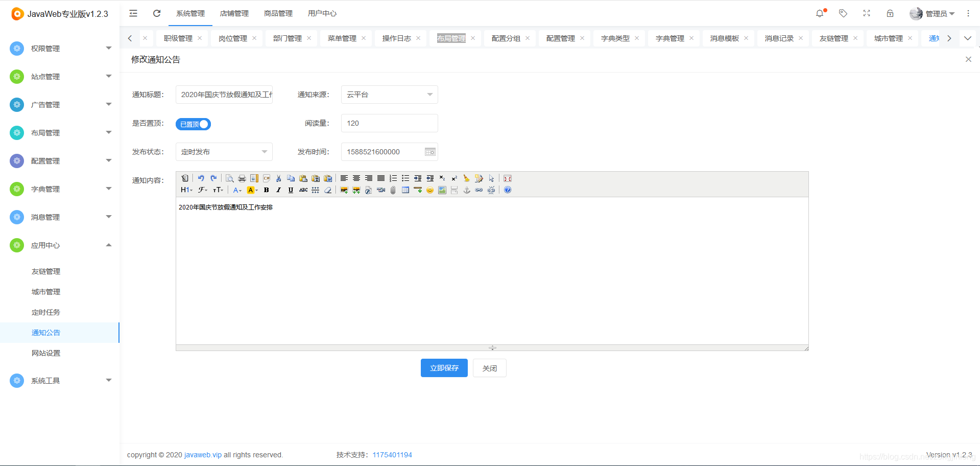The width and height of the screenshot is (980, 466).
Task: Open the H1 heading dropdown
Action: 186,190
